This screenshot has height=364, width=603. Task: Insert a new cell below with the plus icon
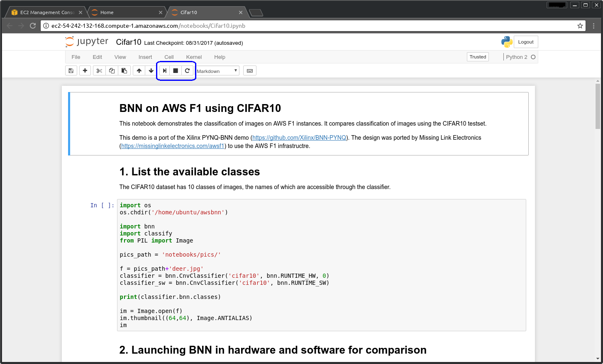click(85, 71)
